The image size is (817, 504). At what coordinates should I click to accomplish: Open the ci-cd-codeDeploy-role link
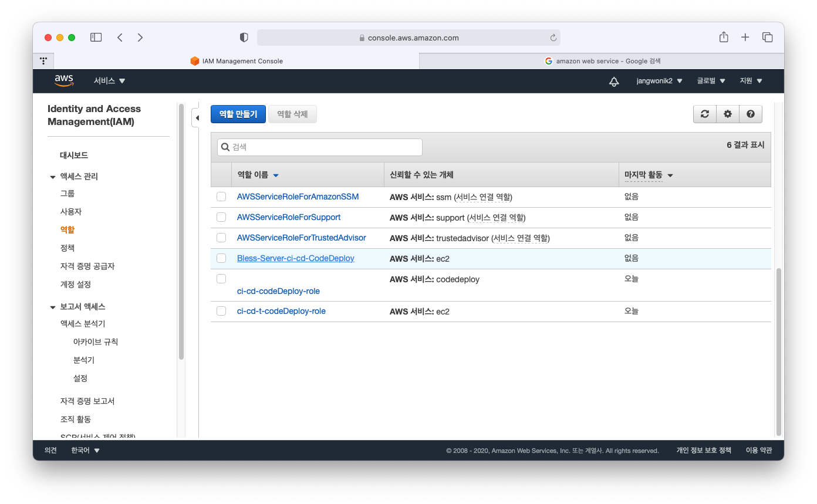click(x=278, y=291)
